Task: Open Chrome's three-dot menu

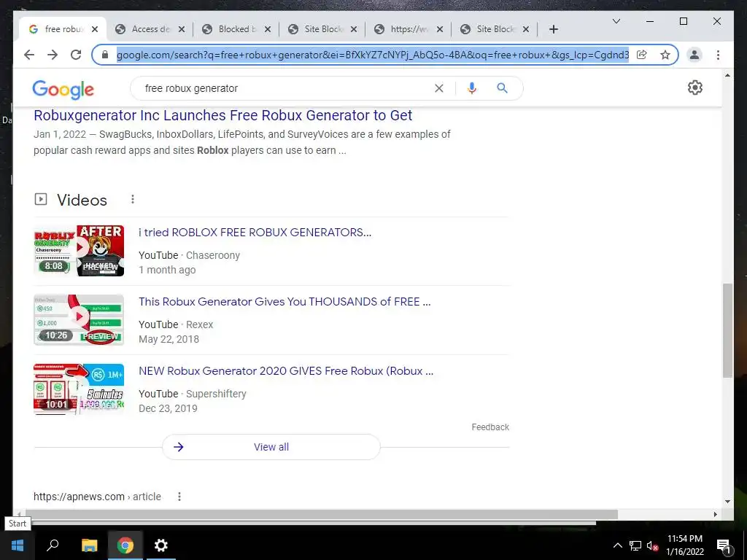Action: (718, 55)
